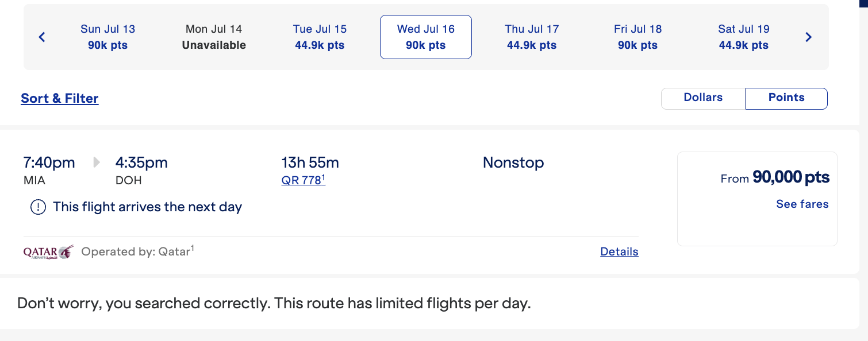Click the Fri Jul 18 date option
This screenshot has height=341, width=868.
pyautogui.click(x=637, y=37)
